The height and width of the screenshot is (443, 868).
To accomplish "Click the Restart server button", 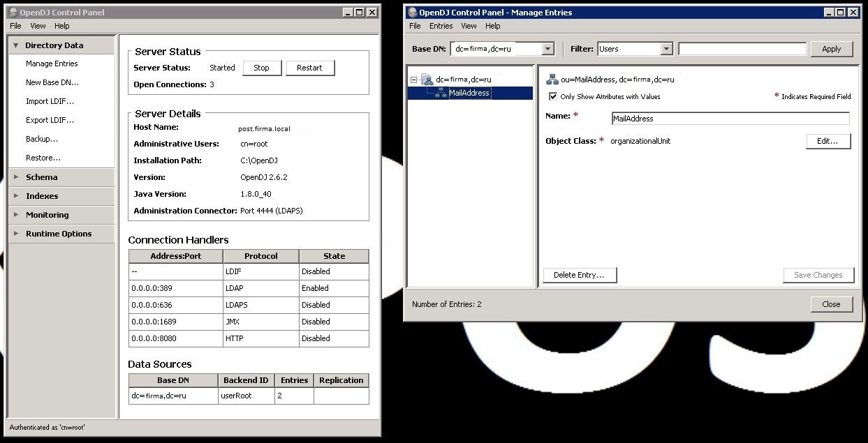I will [x=309, y=68].
